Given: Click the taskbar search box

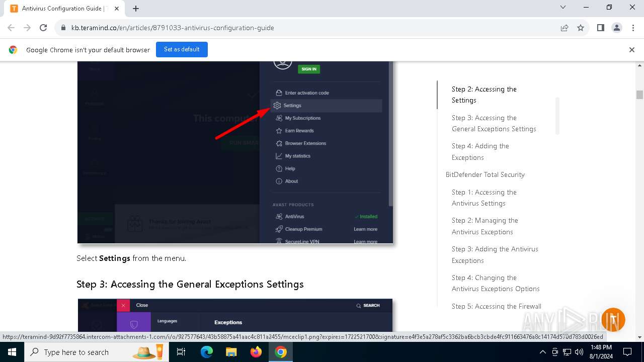Looking at the screenshot, I should point(97,352).
